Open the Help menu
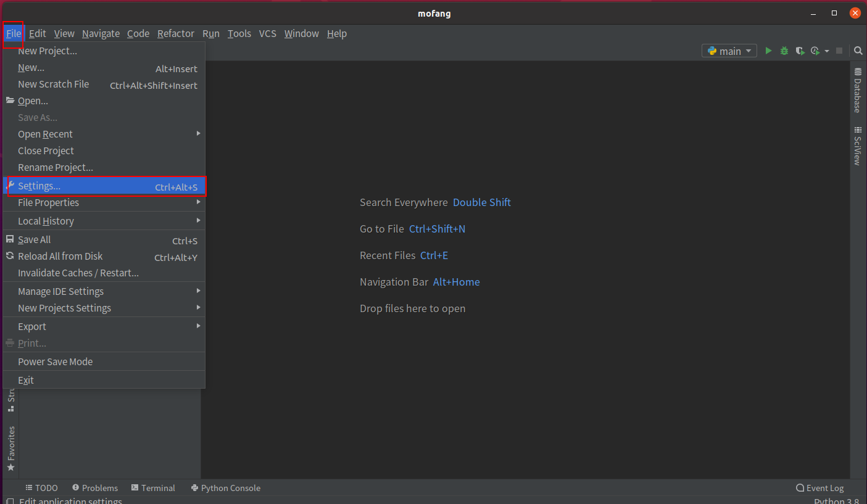This screenshot has width=867, height=504. (x=336, y=33)
